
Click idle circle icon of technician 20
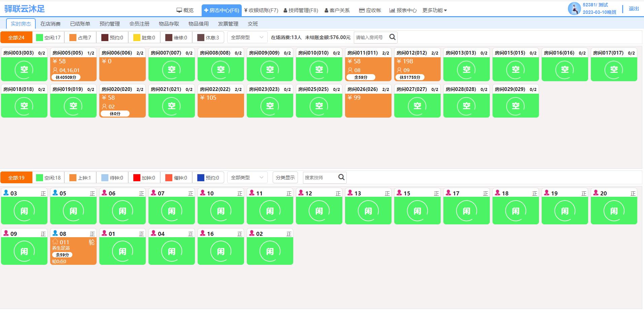pos(614,211)
